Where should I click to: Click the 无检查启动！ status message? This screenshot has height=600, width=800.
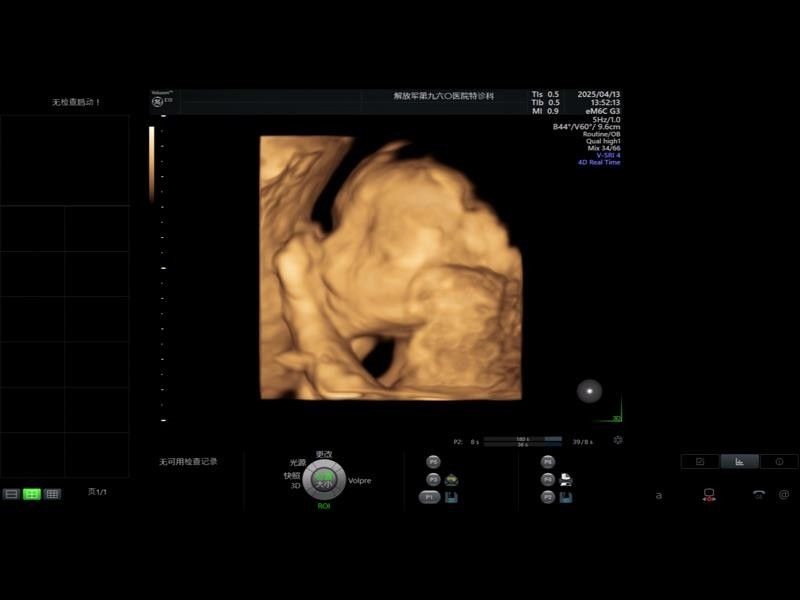(76, 102)
